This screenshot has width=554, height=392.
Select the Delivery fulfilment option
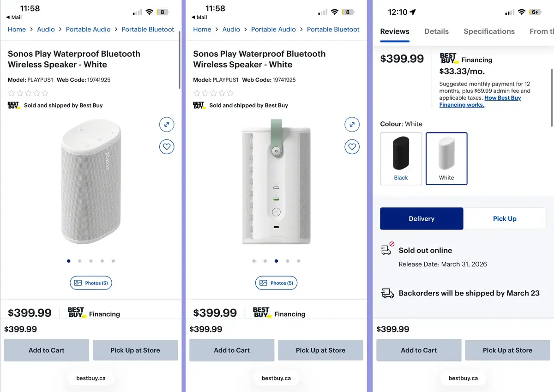pos(422,218)
